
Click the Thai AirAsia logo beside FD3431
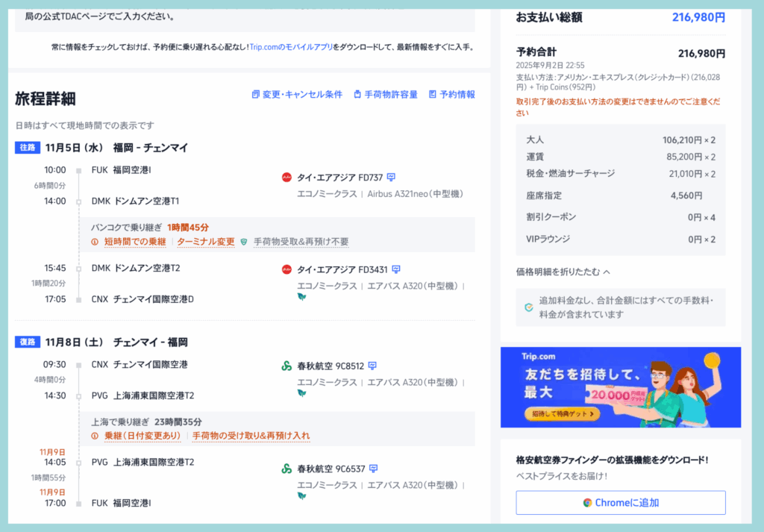click(x=286, y=269)
